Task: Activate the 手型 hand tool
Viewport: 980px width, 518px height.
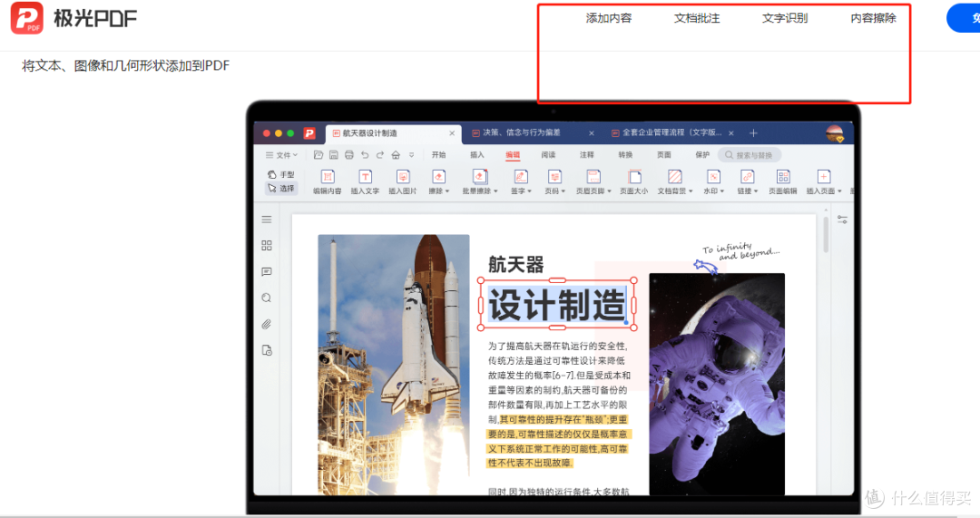Action: (x=280, y=174)
